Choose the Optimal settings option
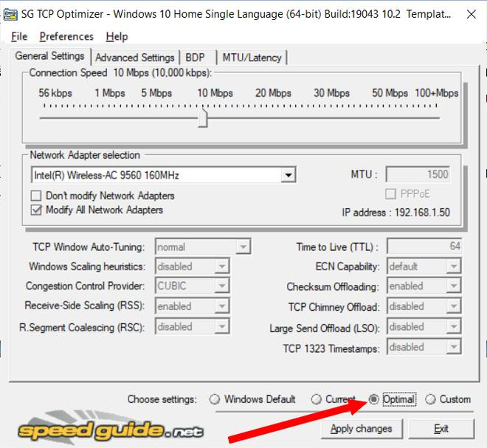Image resolution: width=487 pixels, height=448 pixels. click(374, 399)
